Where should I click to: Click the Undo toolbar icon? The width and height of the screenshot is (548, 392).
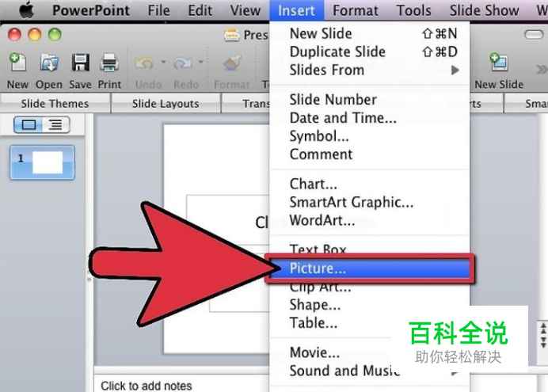tap(144, 63)
